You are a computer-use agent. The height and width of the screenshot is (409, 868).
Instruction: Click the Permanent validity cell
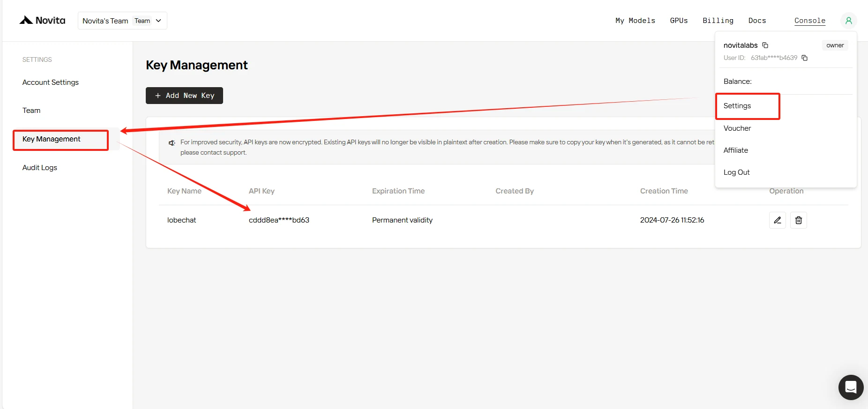(x=402, y=220)
